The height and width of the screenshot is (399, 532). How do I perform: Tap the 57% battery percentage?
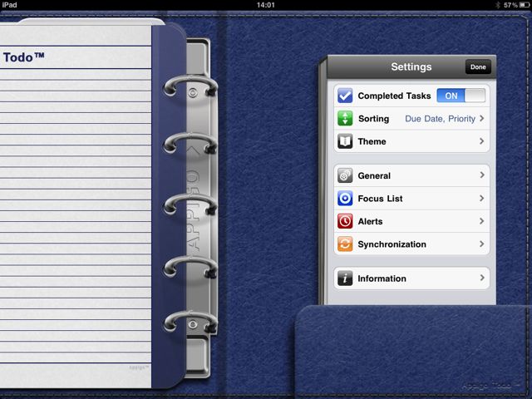[x=510, y=5]
